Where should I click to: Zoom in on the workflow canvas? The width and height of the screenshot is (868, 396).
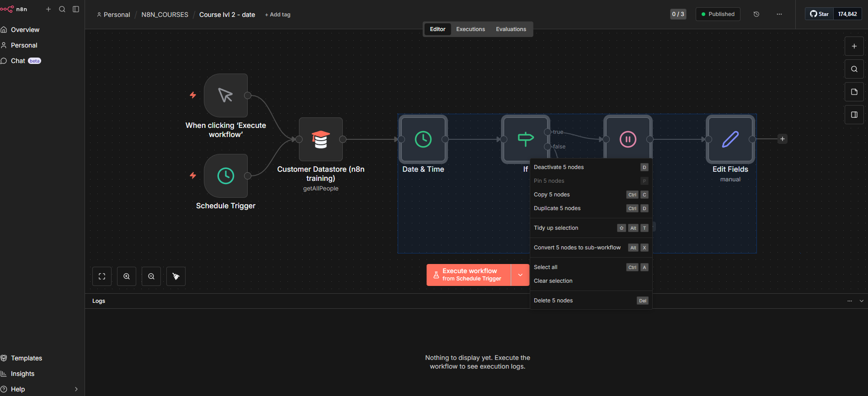[127, 276]
